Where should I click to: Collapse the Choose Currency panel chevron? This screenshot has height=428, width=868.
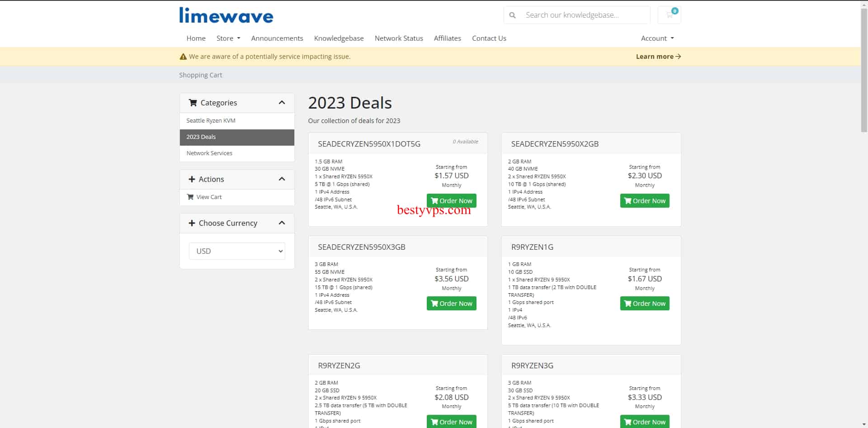coord(282,223)
